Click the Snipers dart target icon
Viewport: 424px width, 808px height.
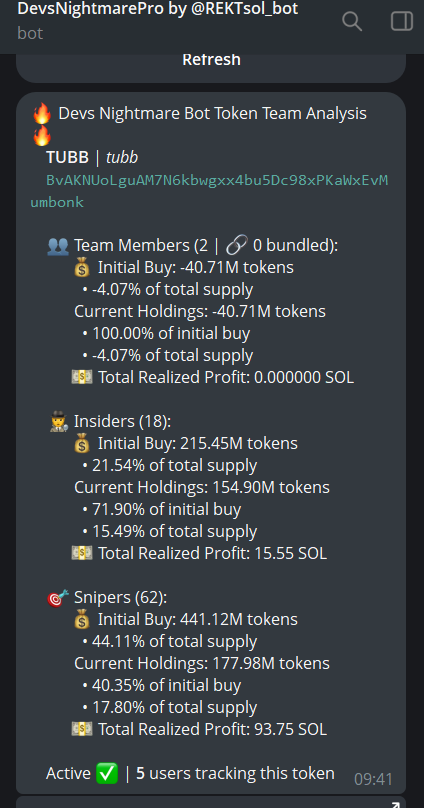58,598
